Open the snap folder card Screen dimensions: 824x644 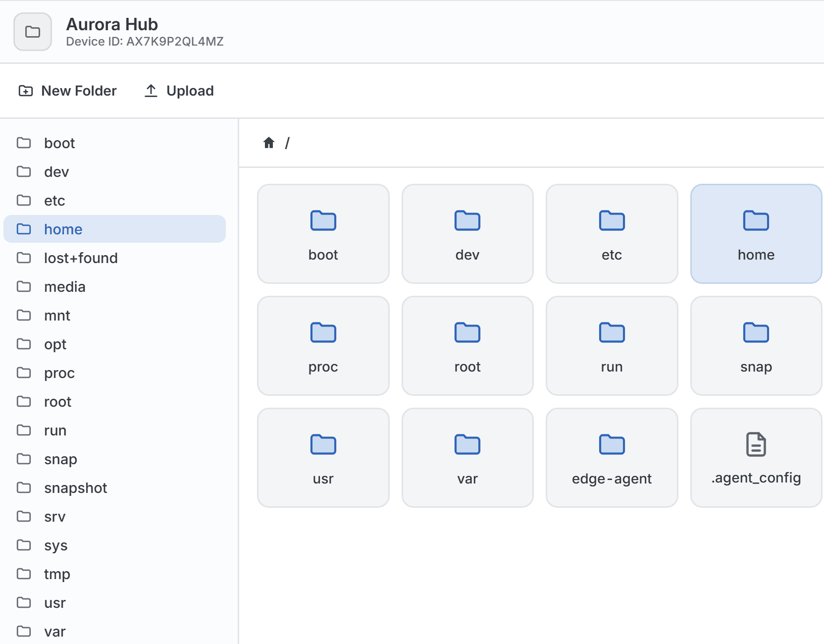[756, 346]
